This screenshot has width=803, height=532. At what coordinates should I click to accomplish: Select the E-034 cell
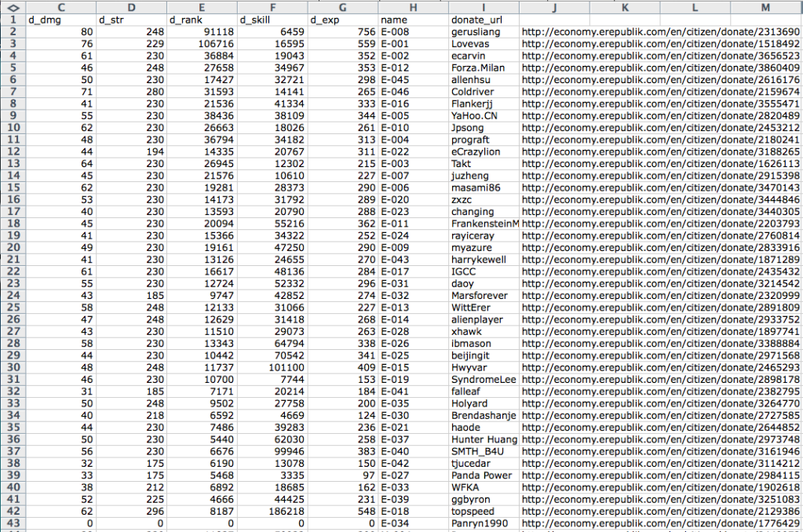411,523
